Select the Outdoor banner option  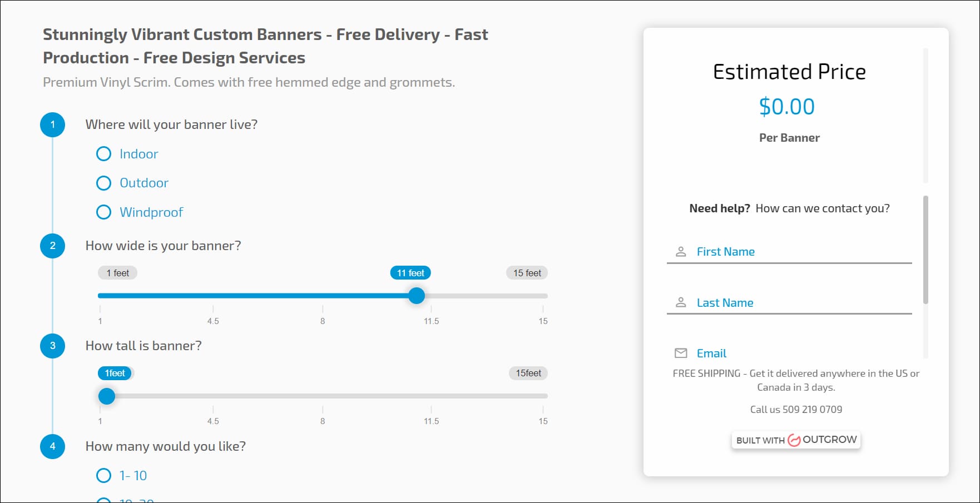[x=104, y=183]
